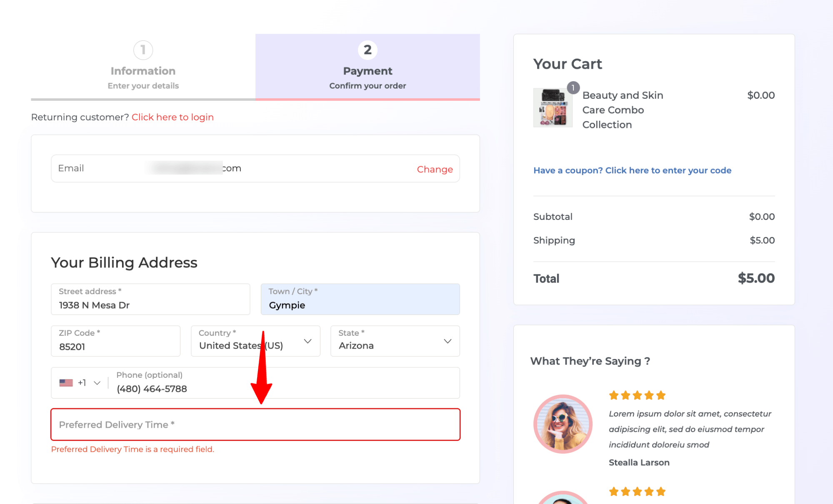The image size is (833, 504).
Task: Click 'Click here to login' link
Action: [x=173, y=117]
